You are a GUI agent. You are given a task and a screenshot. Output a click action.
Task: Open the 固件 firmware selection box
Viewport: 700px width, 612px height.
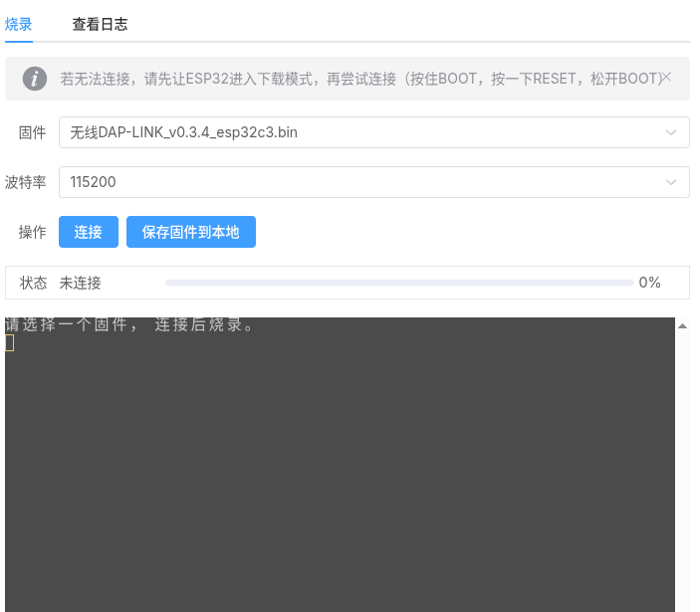coord(358,132)
